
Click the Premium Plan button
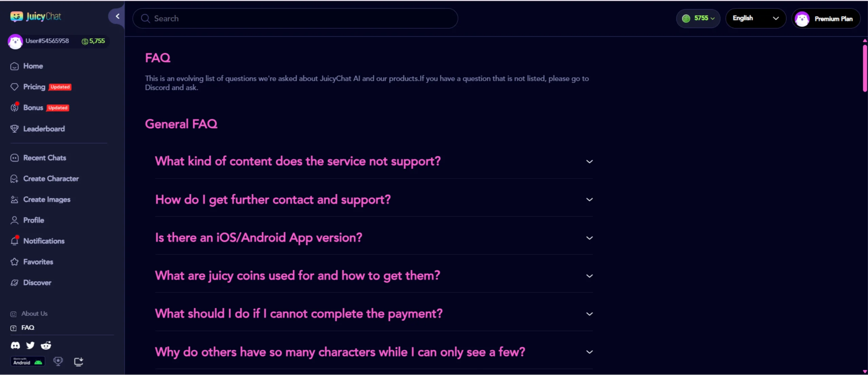[826, 19]
